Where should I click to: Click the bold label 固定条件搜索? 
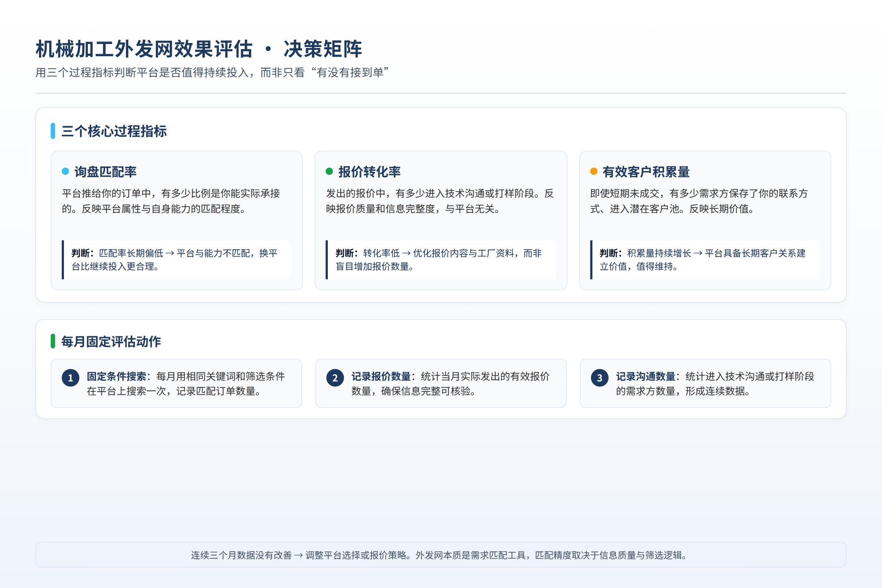(x=116, y=376)
